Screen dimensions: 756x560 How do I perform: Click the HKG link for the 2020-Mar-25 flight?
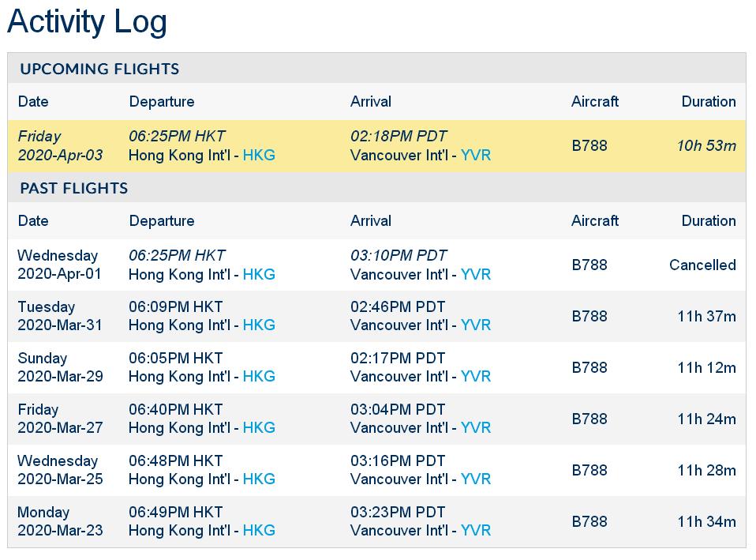point(259,479)
